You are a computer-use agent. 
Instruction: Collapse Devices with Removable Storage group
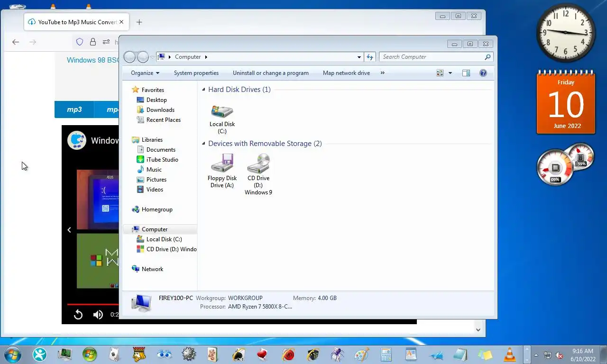[203, 144]
